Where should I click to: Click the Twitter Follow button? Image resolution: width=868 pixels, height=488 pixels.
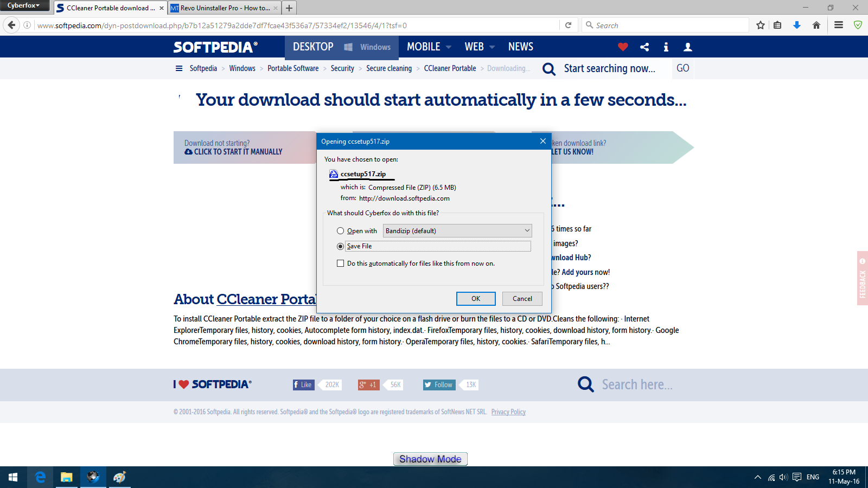tap(439, 385)
